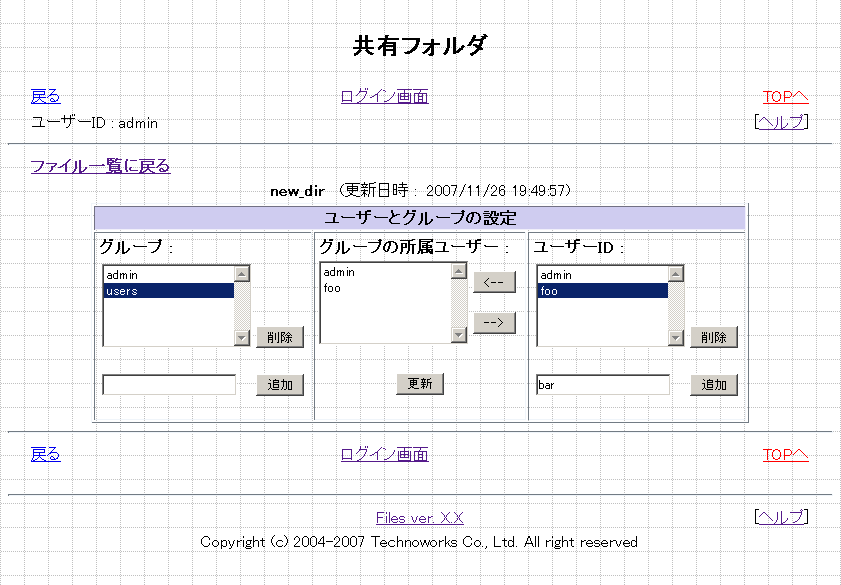Click 削除 button beside the user ID list
841x585 pixels.
714,337
